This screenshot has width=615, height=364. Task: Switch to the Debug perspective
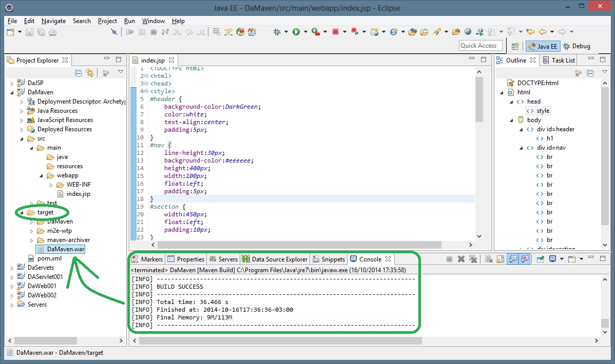576,46
